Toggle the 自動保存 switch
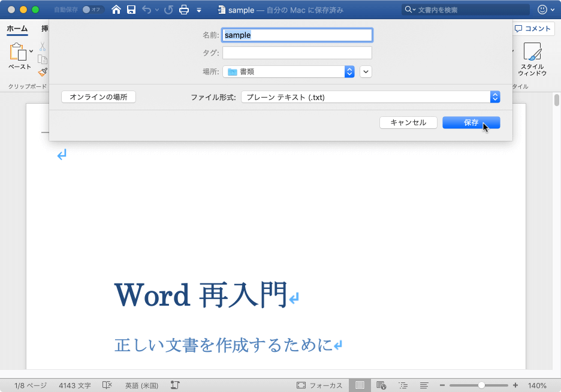Viewport: 561px width, 392px height. coord(93,10)
